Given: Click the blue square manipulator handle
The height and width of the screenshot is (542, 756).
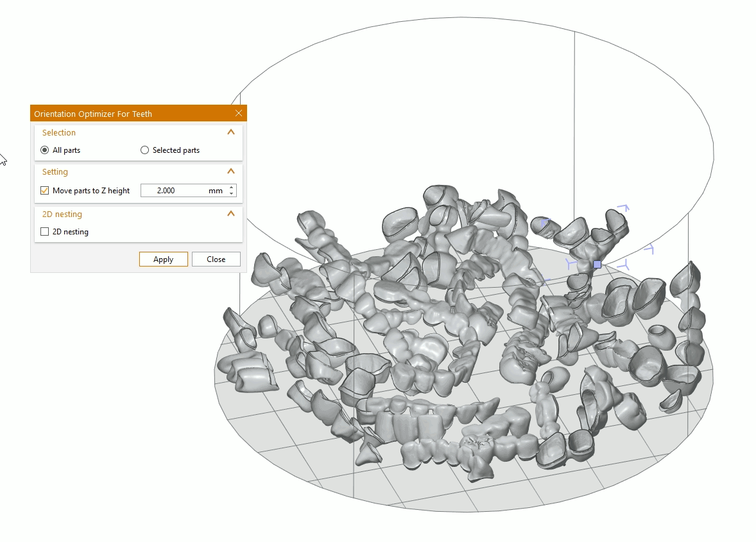Looking at the screenshot, I should [597, 264].
